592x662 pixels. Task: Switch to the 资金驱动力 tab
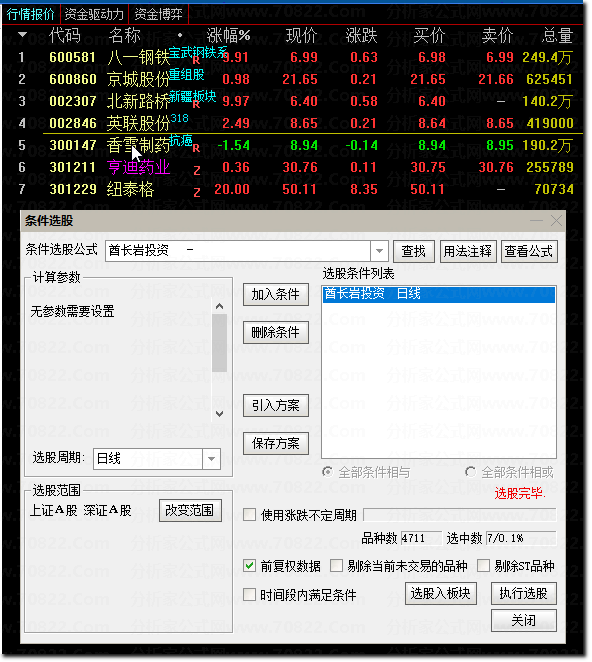click(x=94, y=14)
